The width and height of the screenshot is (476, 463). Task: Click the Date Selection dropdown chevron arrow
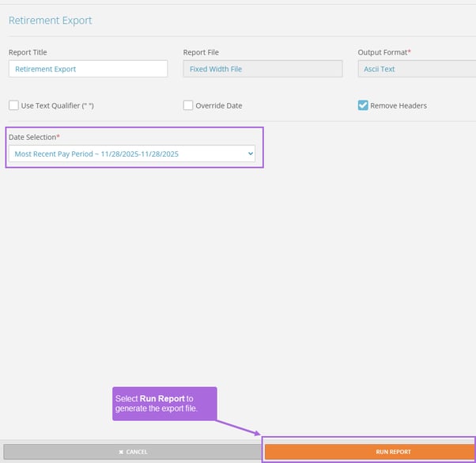point(250,154)
